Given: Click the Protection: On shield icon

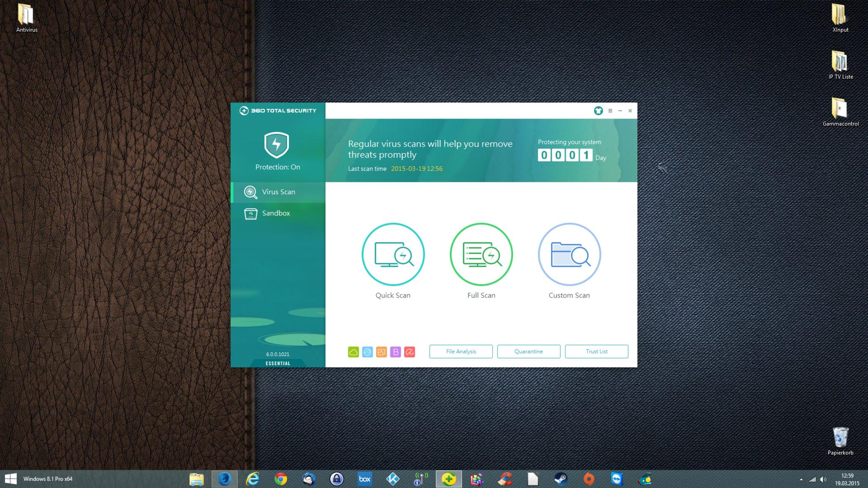Looking at the screenshot, I should point(277,145).
